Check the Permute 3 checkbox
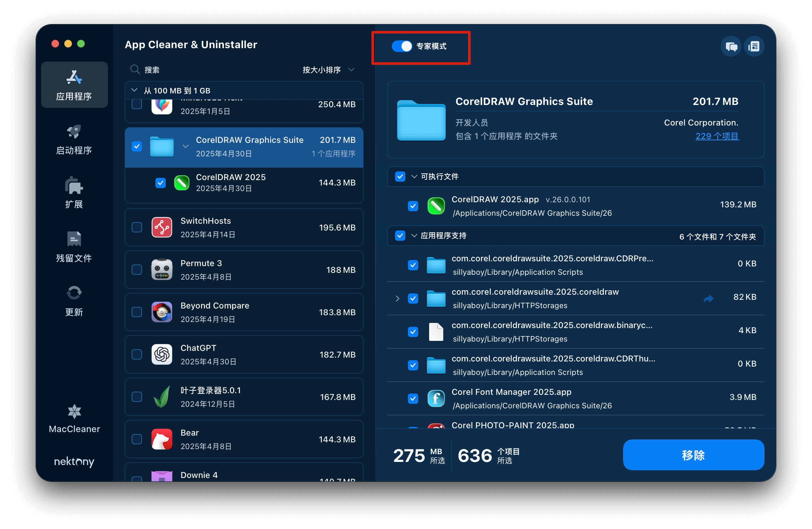Viewport: 812px width, 529px height. click(x=137, y=270)
